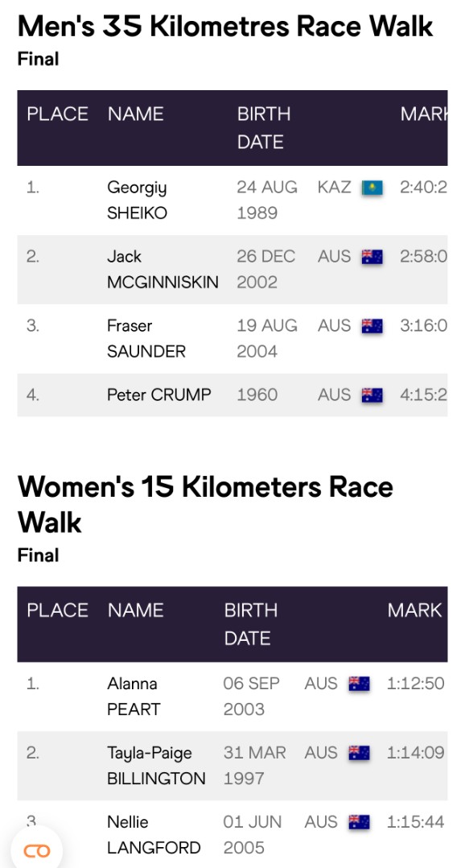Select Fraser SAUNDER name in results
Image resolution: width=465 pixels, height=868 pixels.
[146, 338]
